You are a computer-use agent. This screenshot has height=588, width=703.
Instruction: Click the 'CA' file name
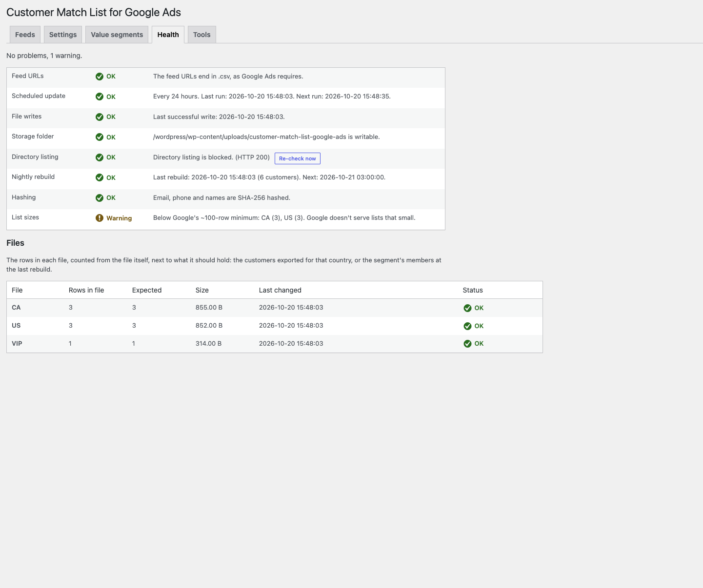(16, 308)
